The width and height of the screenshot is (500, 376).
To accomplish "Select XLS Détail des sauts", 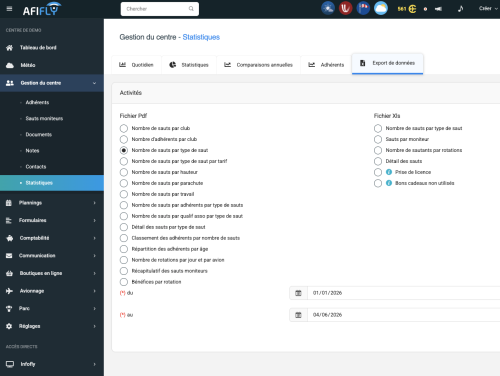I will [378, 161].
